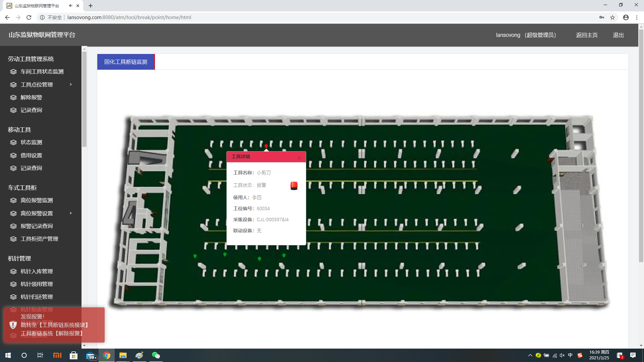
Task: Show hidden system tray icons
Action: [x=530, y=355]
